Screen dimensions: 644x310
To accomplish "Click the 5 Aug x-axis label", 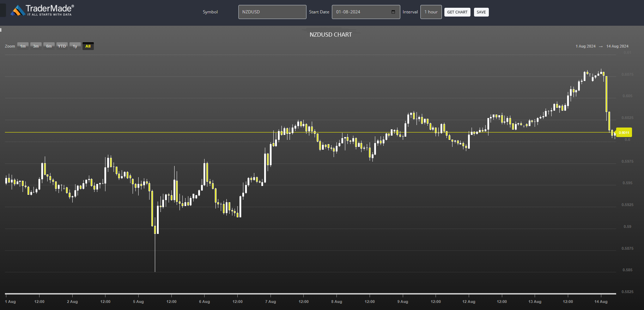I will coord(138,302).
